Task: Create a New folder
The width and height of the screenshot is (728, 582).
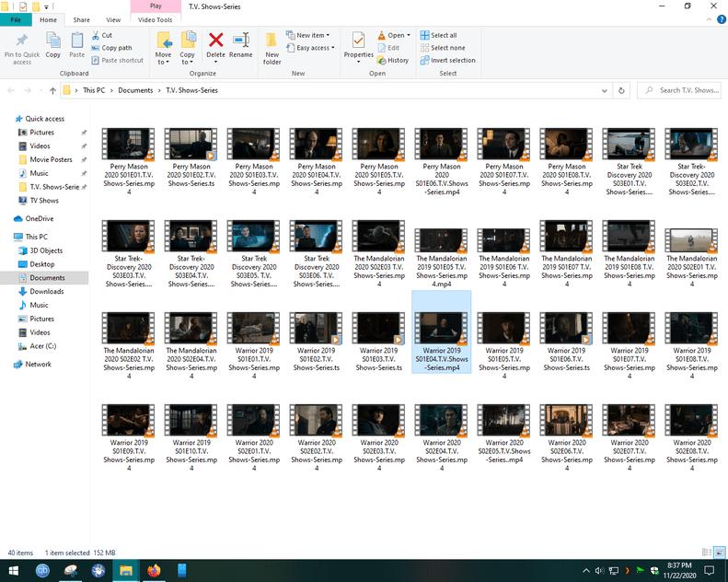Action: [x=272, y=48]
